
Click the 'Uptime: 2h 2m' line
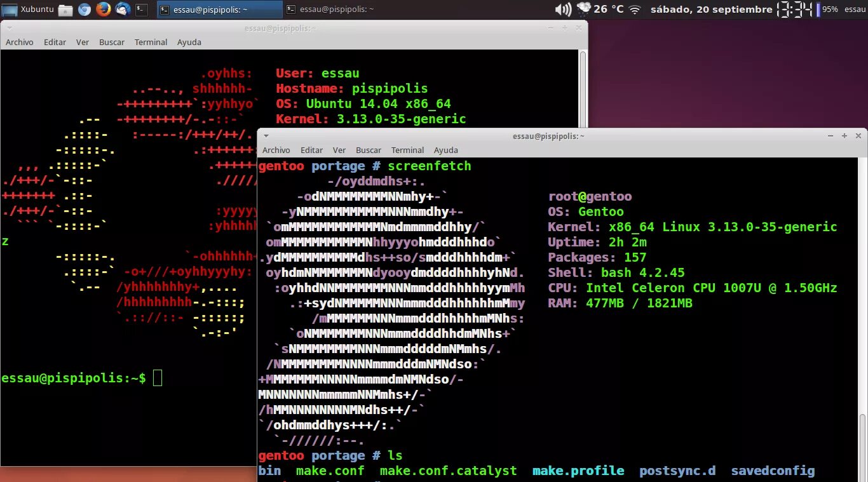pos(597,243)
